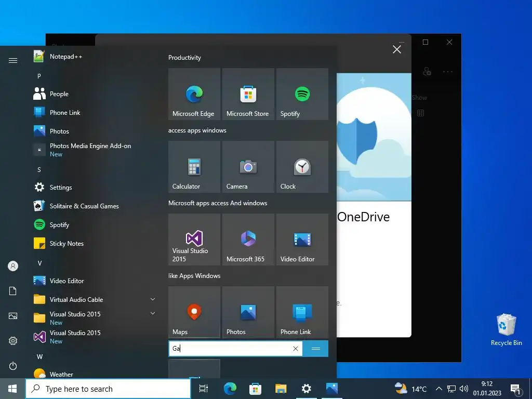Image resolution: width=532 pixels, height=399 pixels.
Task: Close the OneDrive dialog with X
Action: pos(396,49)
